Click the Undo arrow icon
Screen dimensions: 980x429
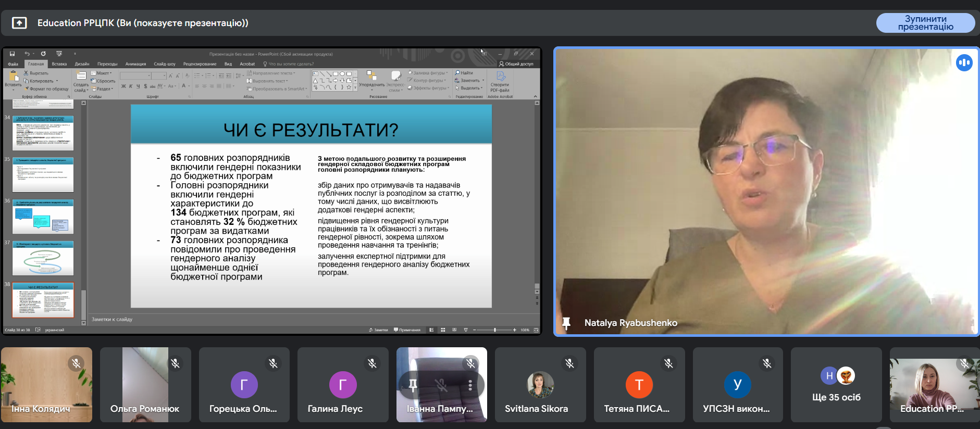point(27,54)
